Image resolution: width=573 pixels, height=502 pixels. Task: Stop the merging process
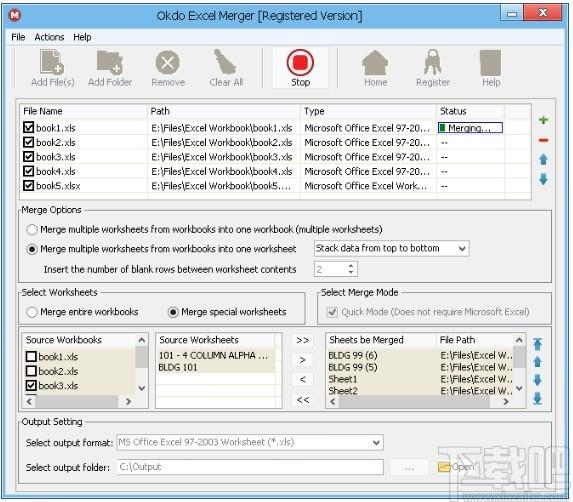click(300, 68)
